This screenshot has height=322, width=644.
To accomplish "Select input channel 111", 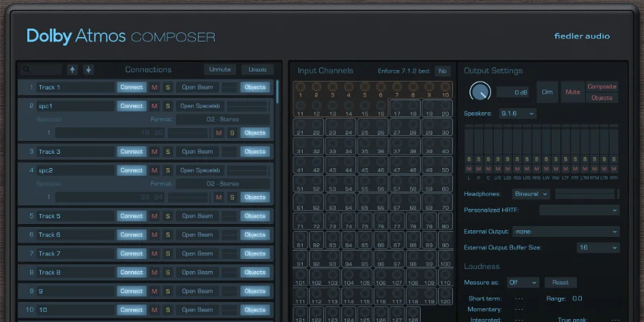I will coord(301,296).
